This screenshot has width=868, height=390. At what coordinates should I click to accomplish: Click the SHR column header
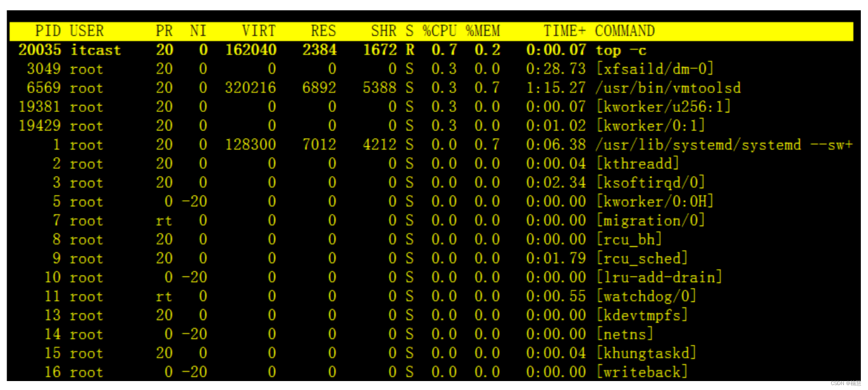coord(384,31)
